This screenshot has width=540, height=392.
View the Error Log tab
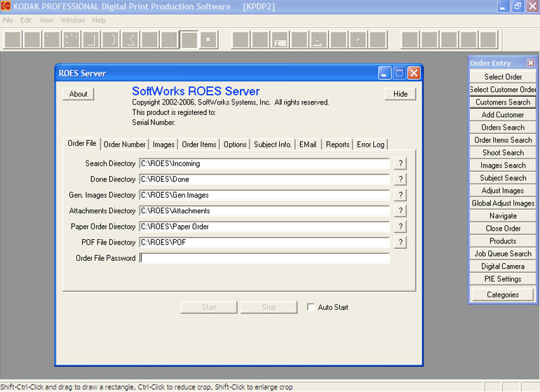(x=370, y=144)
